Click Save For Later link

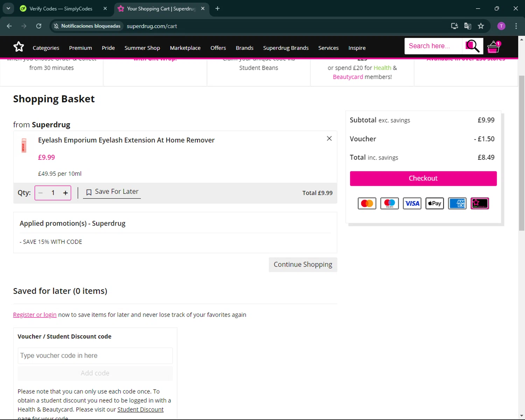point(112,192)
